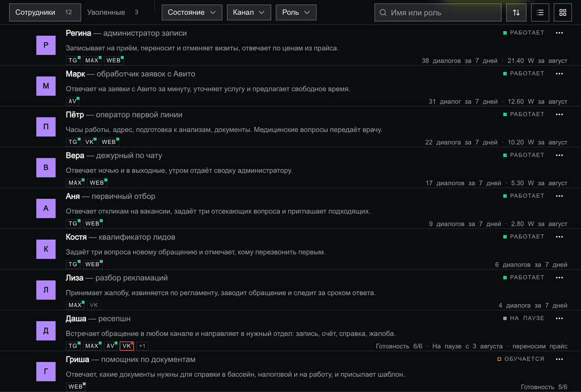Open Вера's employee name link
581x392 pixels.
(75, 156)
